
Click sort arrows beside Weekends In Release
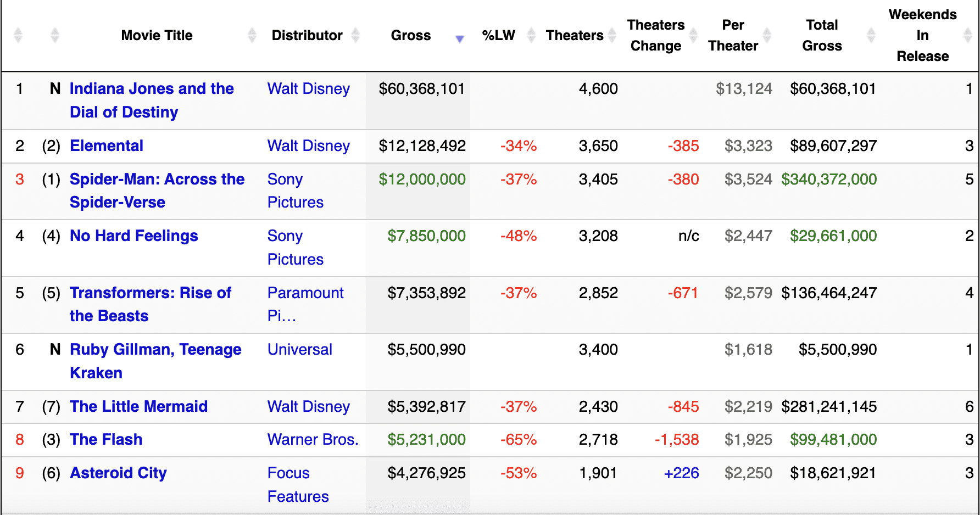pos(968,35)
